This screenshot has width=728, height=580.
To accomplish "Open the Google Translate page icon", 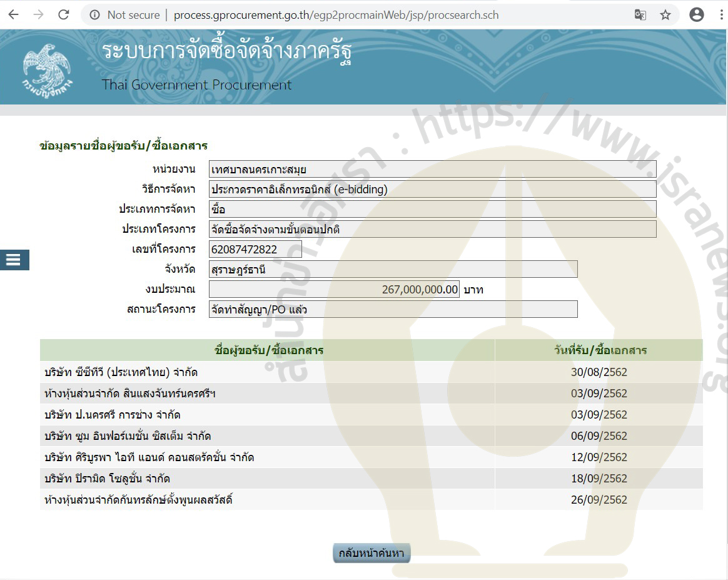I will pos(640,15).
